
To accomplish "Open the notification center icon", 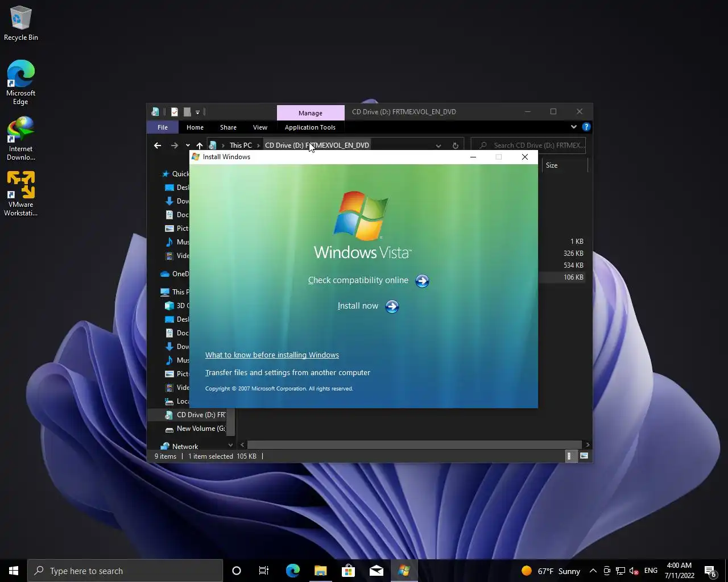I will tap(710, 571).
